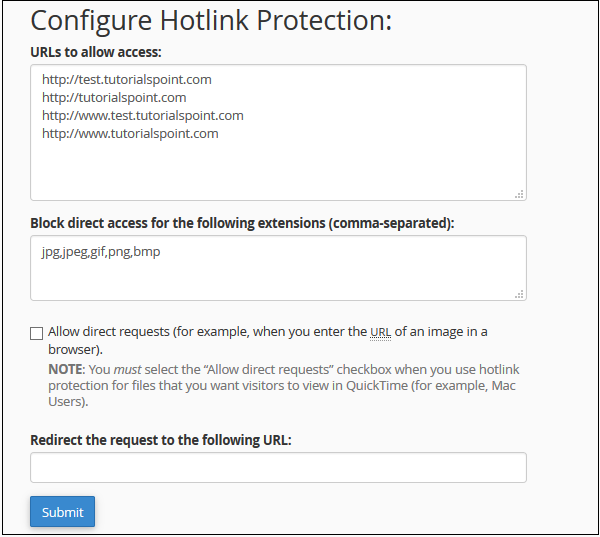Enable the Allow direct requests checkbox
The width and height of the screenshot is (600, 537).
tap(37, 333)
